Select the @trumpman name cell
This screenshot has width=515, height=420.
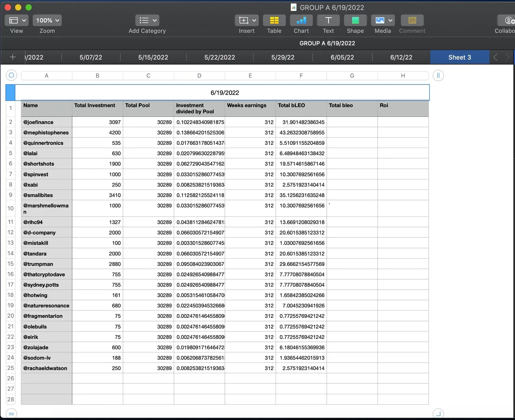pos(47,264)
